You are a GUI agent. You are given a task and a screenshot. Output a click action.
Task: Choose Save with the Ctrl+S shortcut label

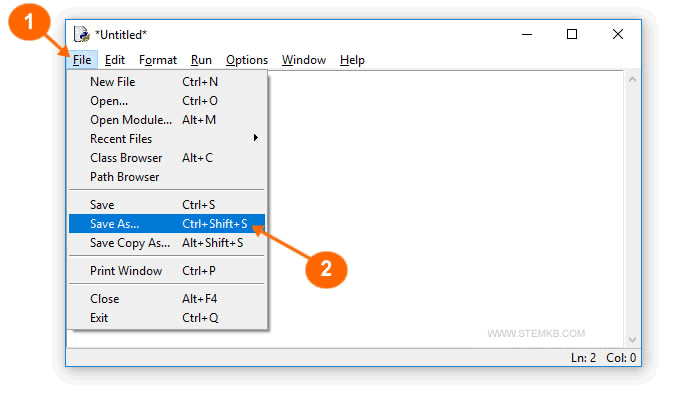167,205
